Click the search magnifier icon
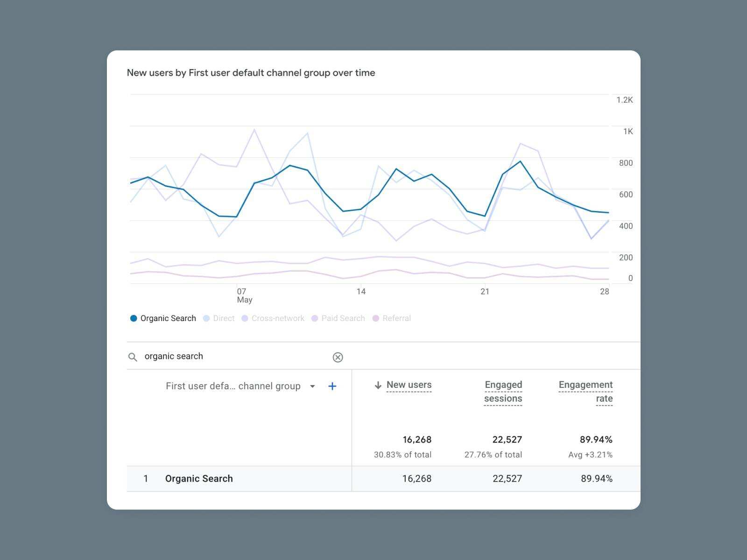The width and height of the screenshot is (747, 560). [x=133, y=357]
